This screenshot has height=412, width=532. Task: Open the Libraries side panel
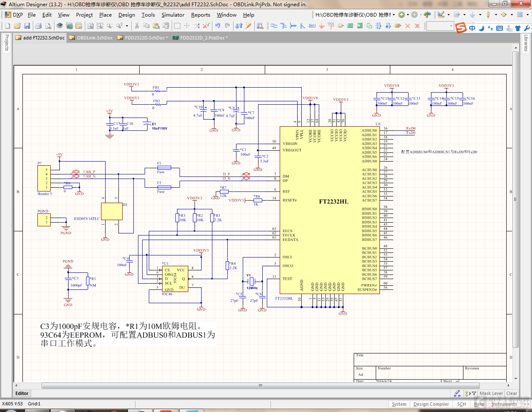[526, 43]
